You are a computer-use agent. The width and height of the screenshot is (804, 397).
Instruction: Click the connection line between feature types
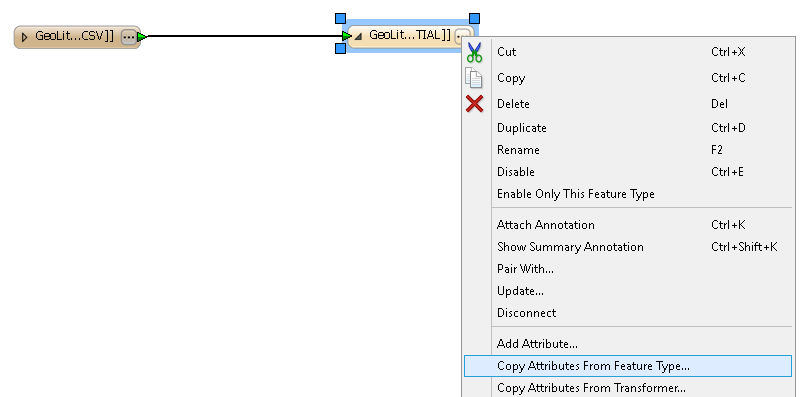[x=244, y=36]
